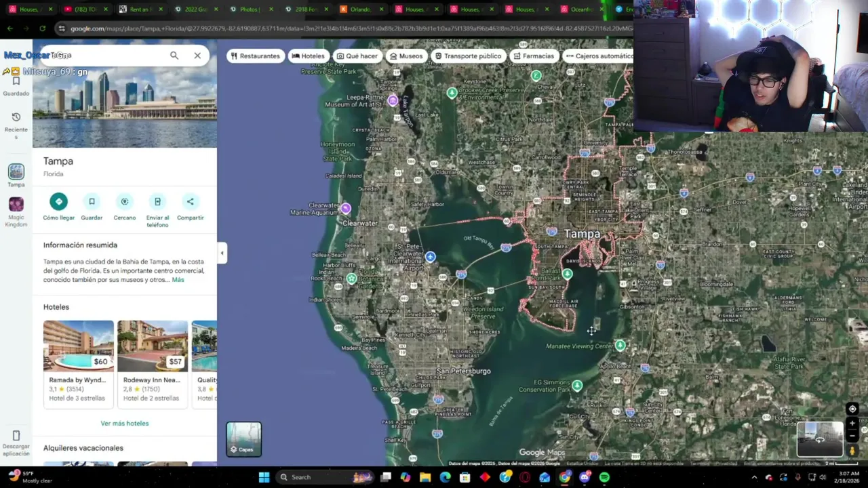Click the St. Pete-Clearwater Airport marker

click(x=430, y=257)
